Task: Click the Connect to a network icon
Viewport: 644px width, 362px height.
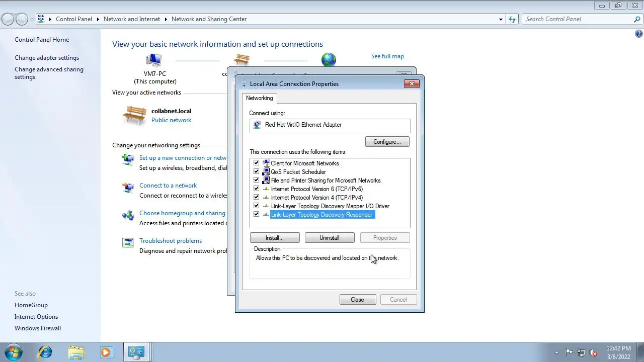Action: click(128, 188)
